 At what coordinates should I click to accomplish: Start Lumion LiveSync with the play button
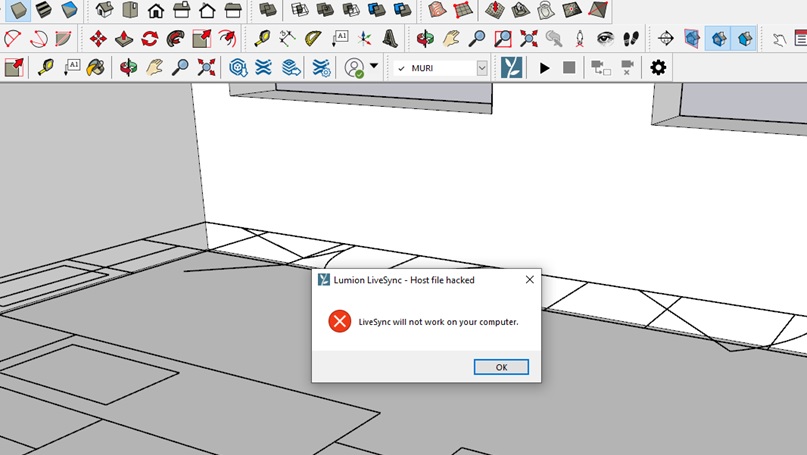[x=544, y=67]
